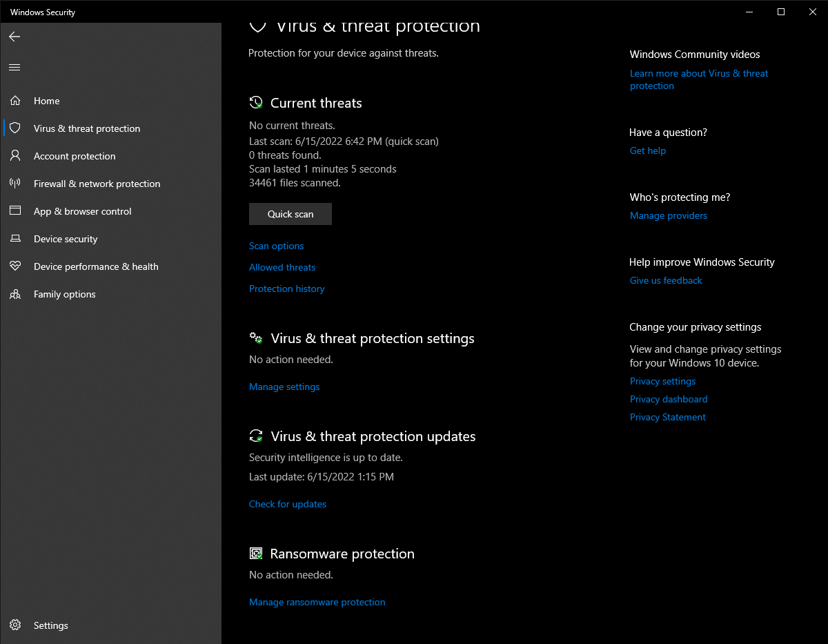Start a Quick scan
This screenshot has width=828, height=644.
(x=290, y=214)
